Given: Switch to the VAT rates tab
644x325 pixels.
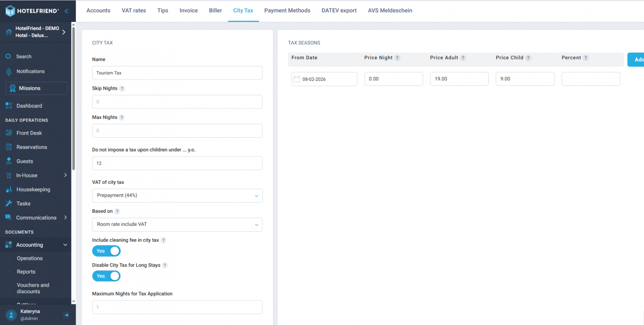Looking at the screenshot, I should click(x=134, y=11).
